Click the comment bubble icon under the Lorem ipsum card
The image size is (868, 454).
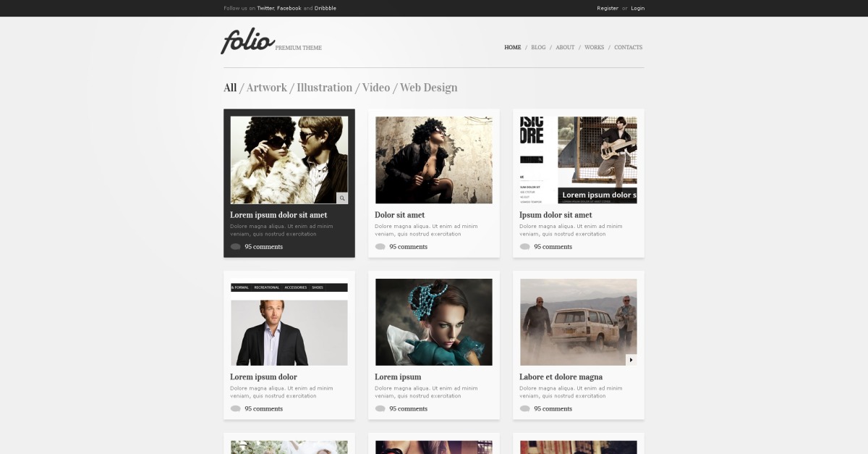point(380,409)
